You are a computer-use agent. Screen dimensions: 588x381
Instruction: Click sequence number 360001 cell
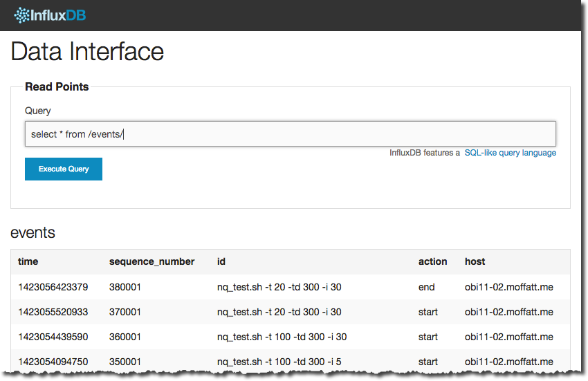(125, 337)
